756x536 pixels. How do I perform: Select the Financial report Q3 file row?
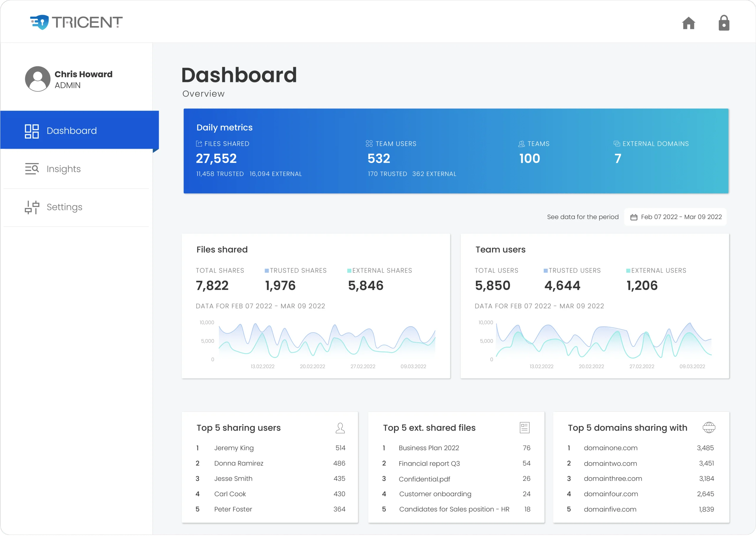(456, 463)
